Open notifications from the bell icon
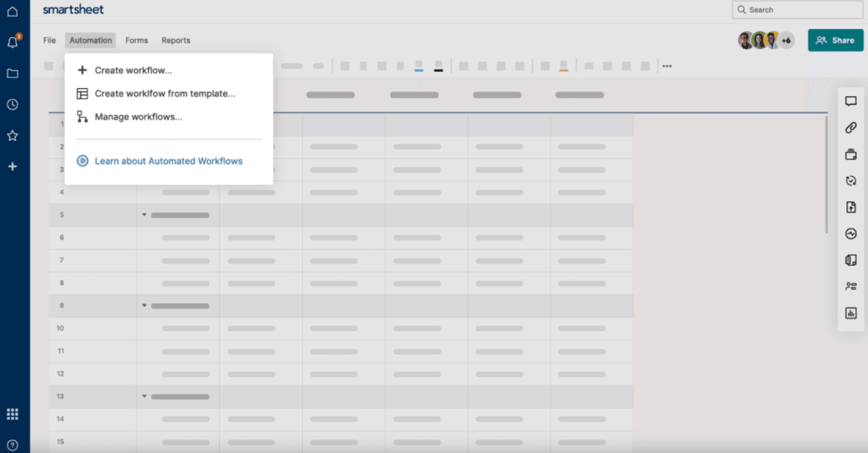 point(13,41)
